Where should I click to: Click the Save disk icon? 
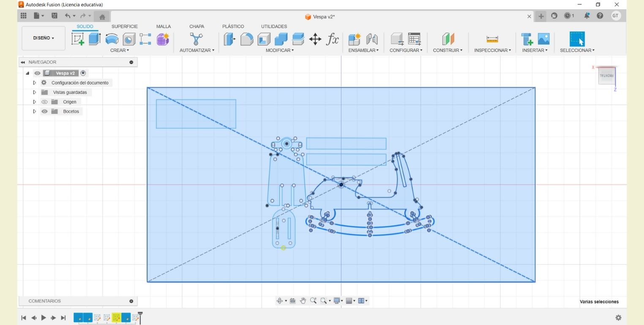click(x=55, y=16)
